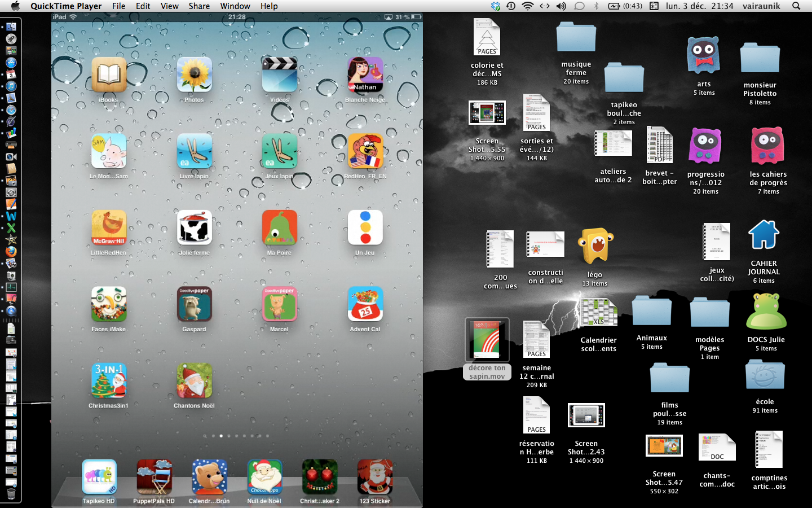Image resolution: width=812 pixels, height=508 pixels.
Task: Open the Jeux lapin app
Action: pos(279,151)
